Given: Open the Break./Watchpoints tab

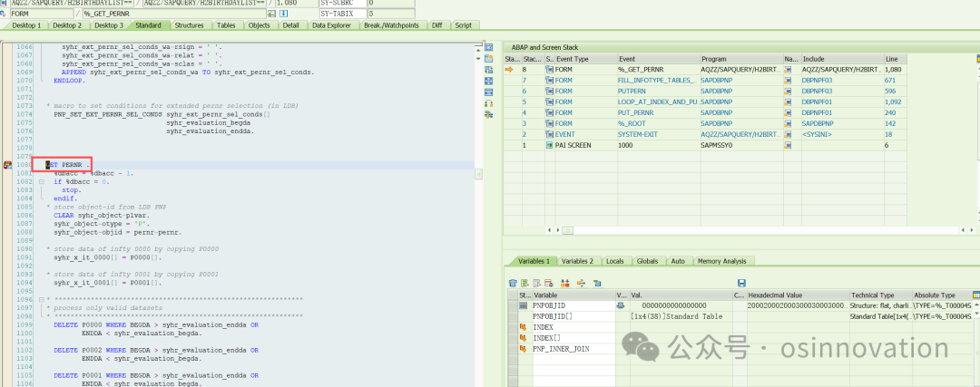Looking at the screenshot, I should pyautogui.click(x=394, y=25).
